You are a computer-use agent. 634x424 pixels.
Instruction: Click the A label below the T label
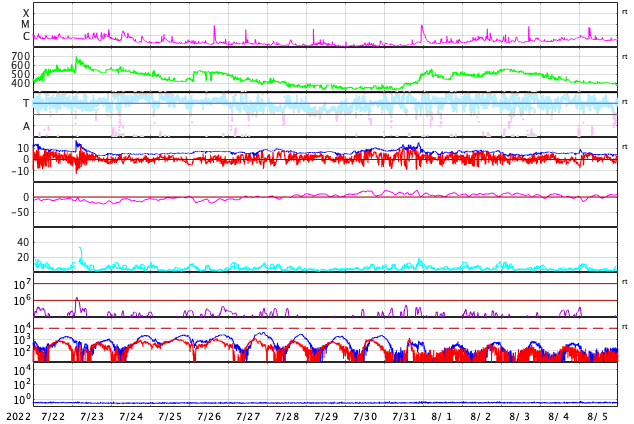[26, 126]
